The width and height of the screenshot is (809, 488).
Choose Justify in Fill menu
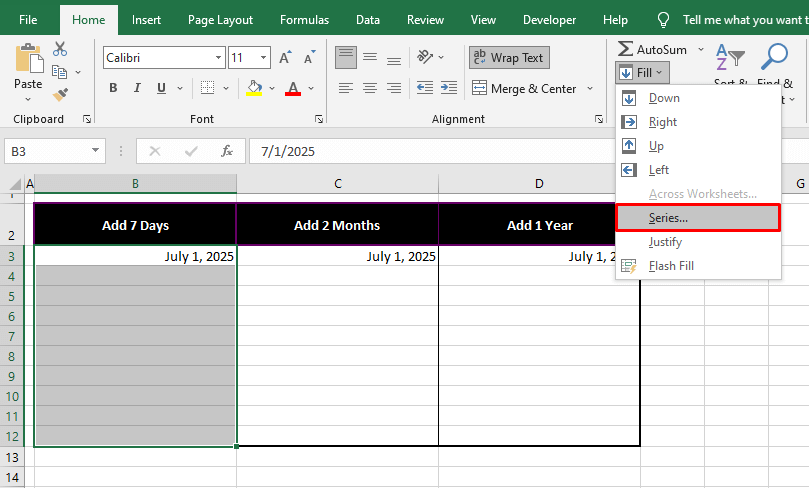click(698, 242)
